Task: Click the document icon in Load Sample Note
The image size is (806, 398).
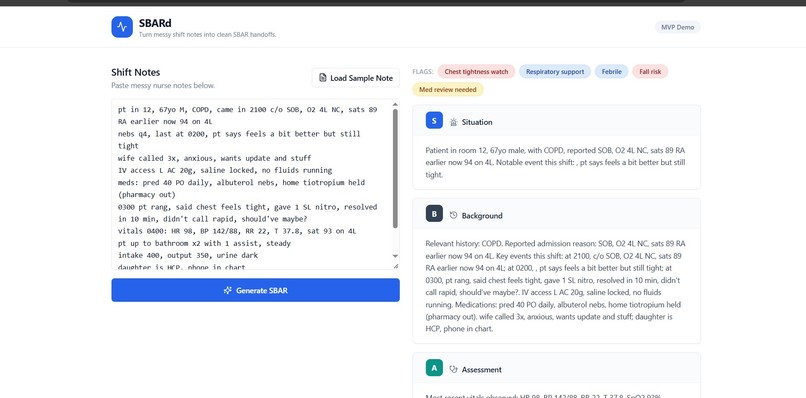Action: click(323, 78)
